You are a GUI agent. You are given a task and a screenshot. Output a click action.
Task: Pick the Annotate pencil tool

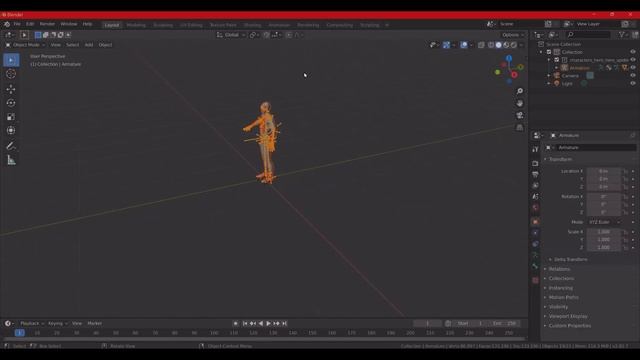tap(11, 146)
